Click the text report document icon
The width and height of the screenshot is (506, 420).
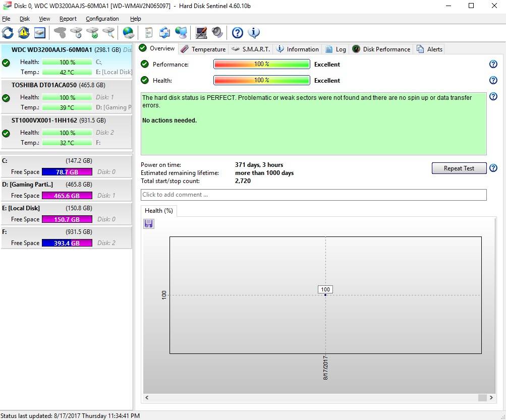[148, 33]
